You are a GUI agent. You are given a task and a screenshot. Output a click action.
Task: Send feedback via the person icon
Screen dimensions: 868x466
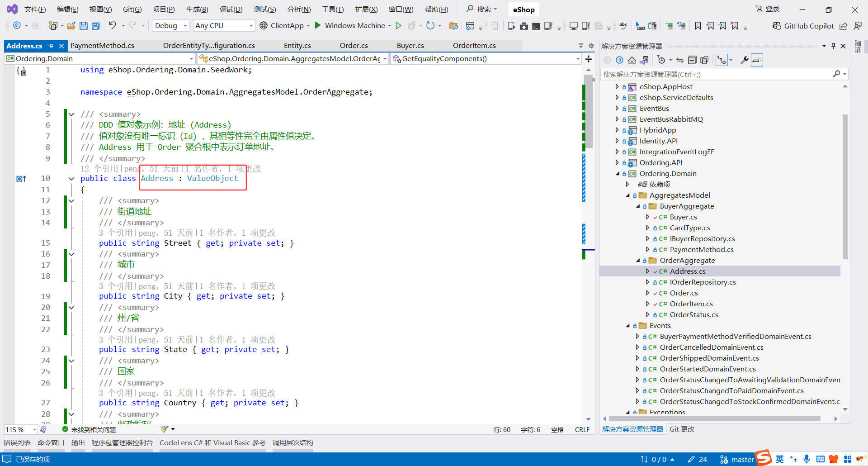857,26
